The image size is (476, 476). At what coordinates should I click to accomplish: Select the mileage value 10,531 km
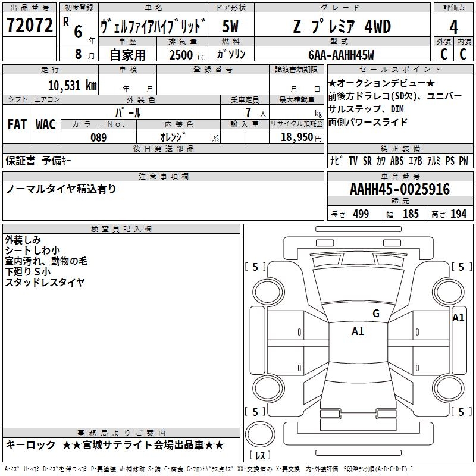coord(72,85)
